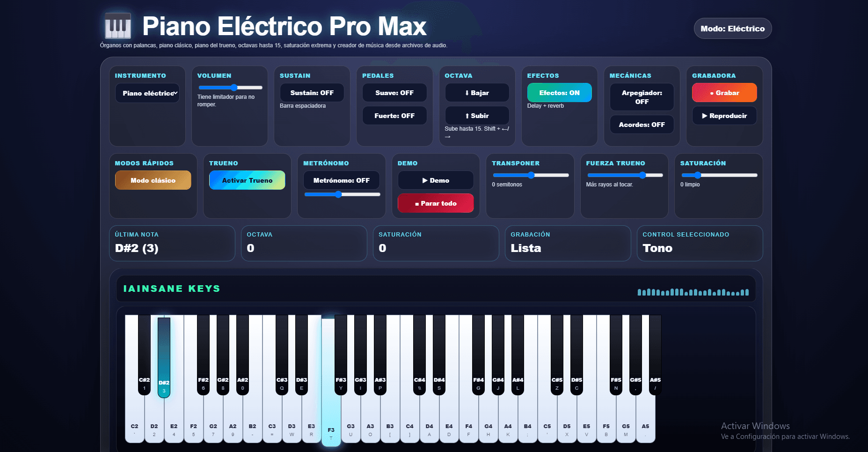
Task: Play the C5 white key
Action: 547,419
